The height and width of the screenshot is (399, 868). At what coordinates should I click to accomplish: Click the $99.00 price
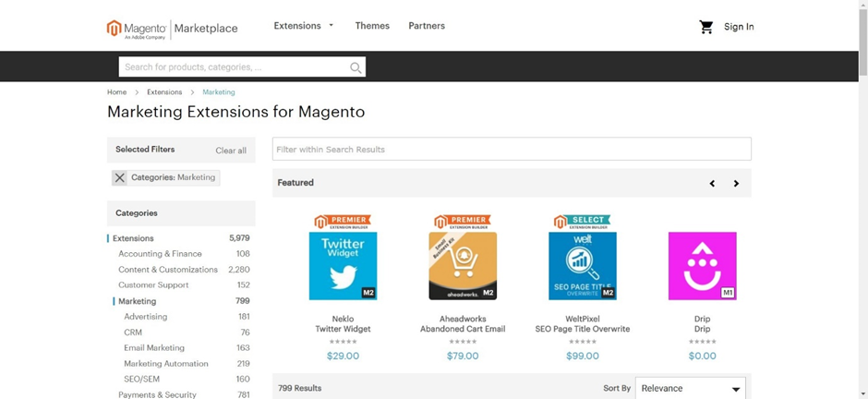[x=583, y=356]
